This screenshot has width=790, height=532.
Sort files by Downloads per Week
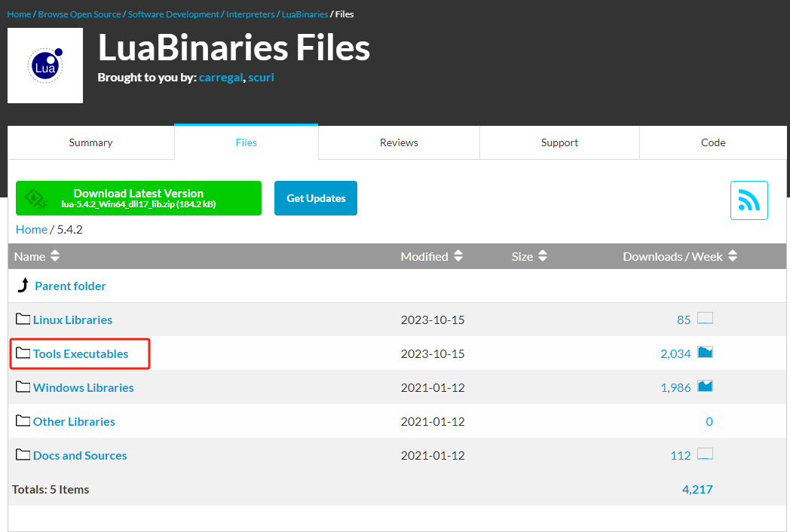(x=679, y=256)
